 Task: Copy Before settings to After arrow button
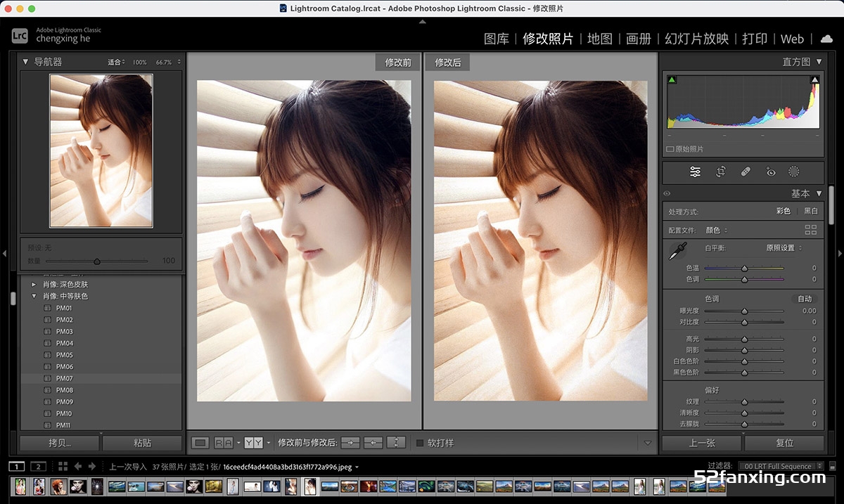[350, 443]
